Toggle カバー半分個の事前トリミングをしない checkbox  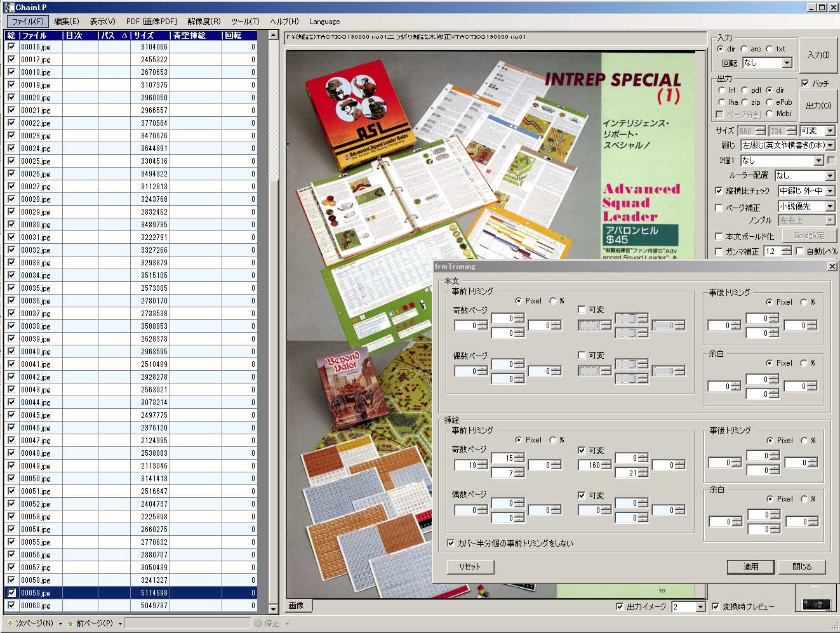click(x=451, y=543)
